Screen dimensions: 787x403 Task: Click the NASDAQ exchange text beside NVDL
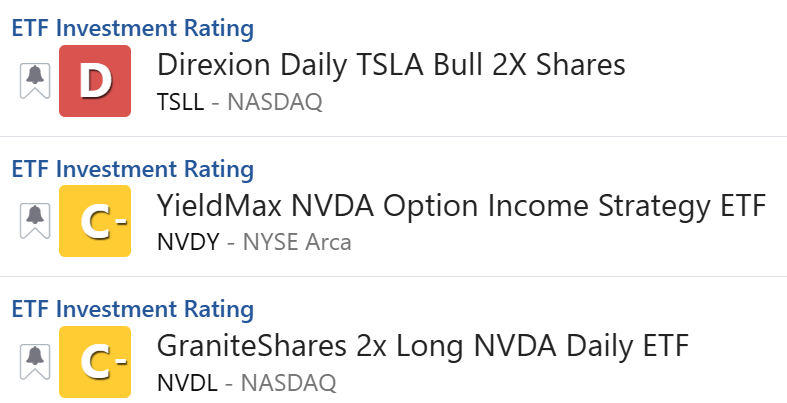click(288, 383)
